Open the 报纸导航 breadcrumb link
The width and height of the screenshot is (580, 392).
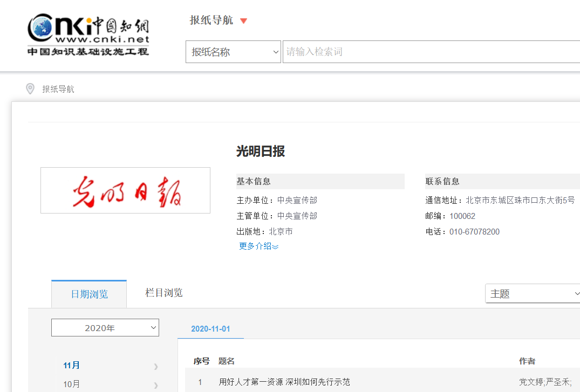point(58,89)
